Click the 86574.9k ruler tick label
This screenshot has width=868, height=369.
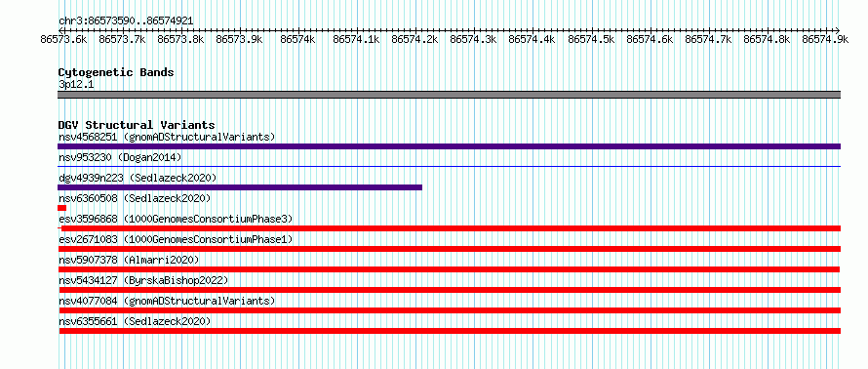click(x=825, y=39)
